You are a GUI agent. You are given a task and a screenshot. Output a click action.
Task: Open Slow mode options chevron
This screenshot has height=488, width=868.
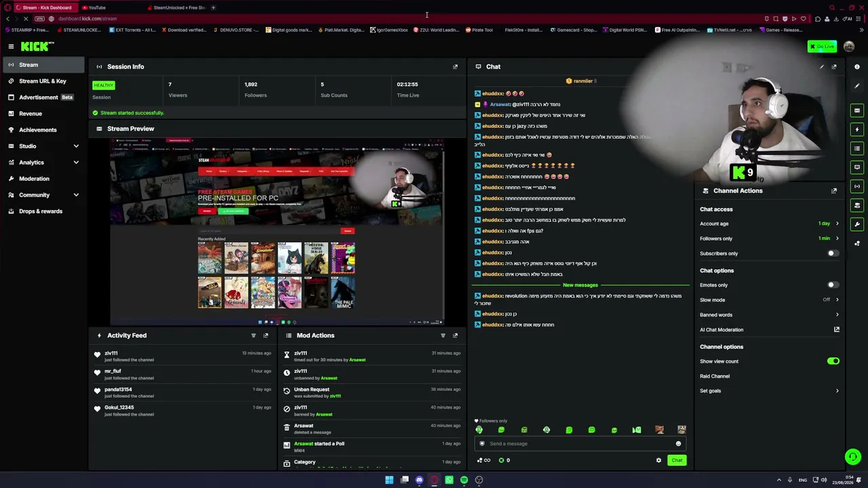coord(837,300)
